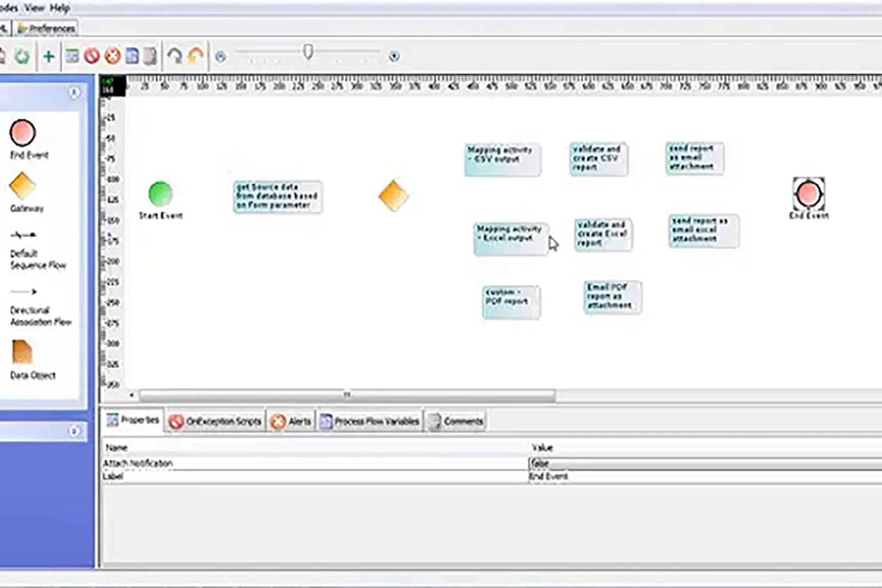Screen dimensions: 882x588
Task: Choose Directional Association Flow connector
Action: pos(24,292)
